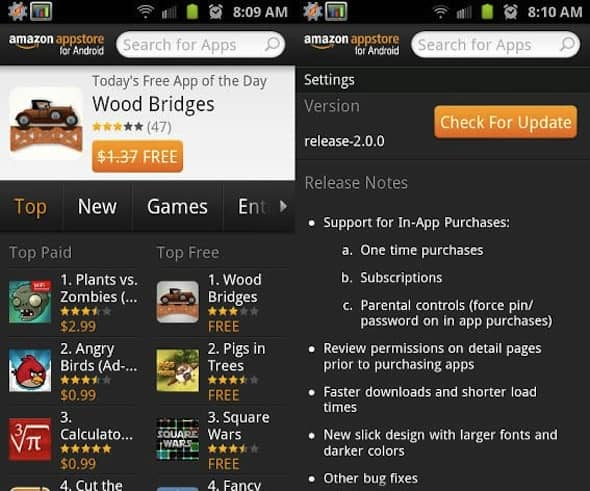Tap Wood Bridges icon in Top Free
The image size is (590, 491).
178,302
